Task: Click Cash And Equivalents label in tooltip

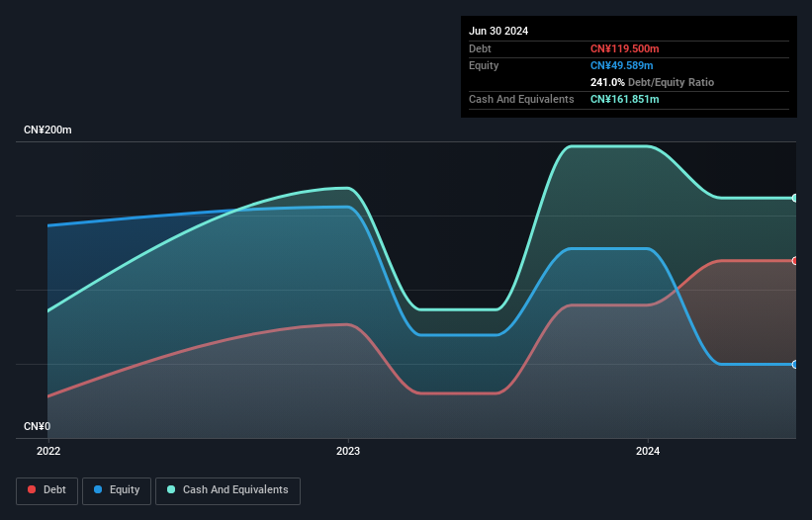Action: (521, 99)
